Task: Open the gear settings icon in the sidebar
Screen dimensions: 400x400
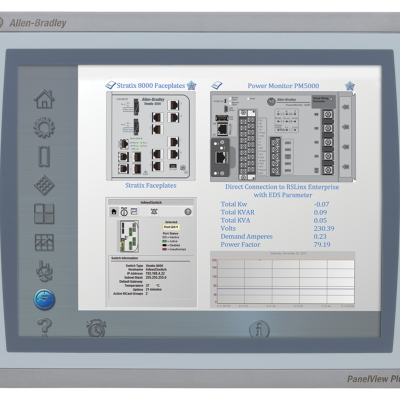Action: [x=44, y=128]
